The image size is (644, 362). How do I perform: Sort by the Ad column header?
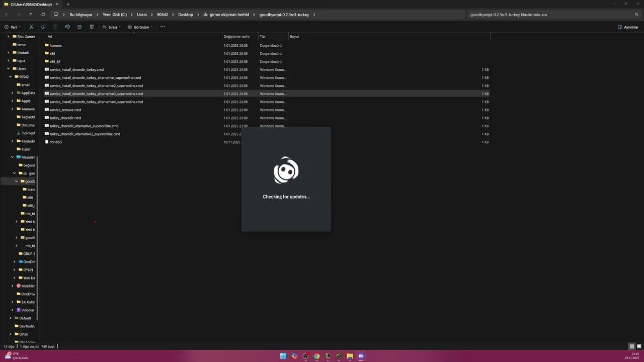click(x=50, y=37)
